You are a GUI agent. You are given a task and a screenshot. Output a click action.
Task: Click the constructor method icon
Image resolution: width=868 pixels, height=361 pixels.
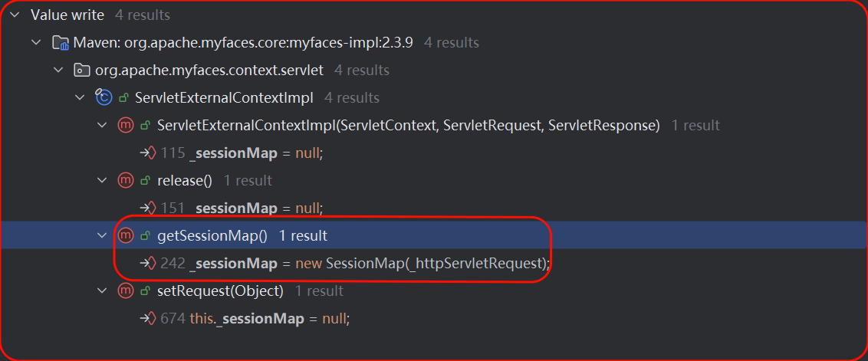[125, 125]
